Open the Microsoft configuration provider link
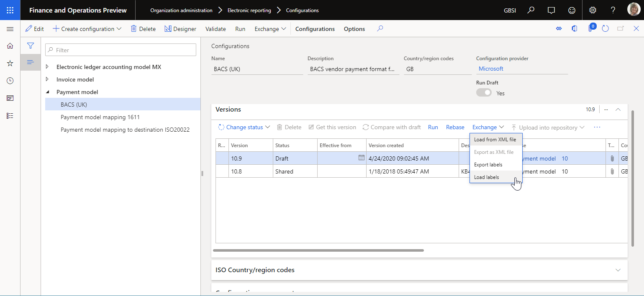Screen dimensions: 644x296 point(490,69)
